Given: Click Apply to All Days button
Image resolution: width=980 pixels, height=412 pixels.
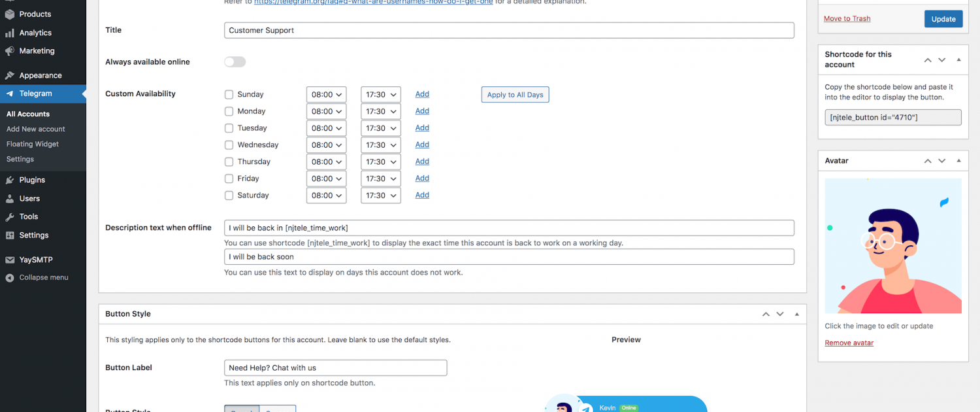Looking at the screenshot, I should point(515,95).
